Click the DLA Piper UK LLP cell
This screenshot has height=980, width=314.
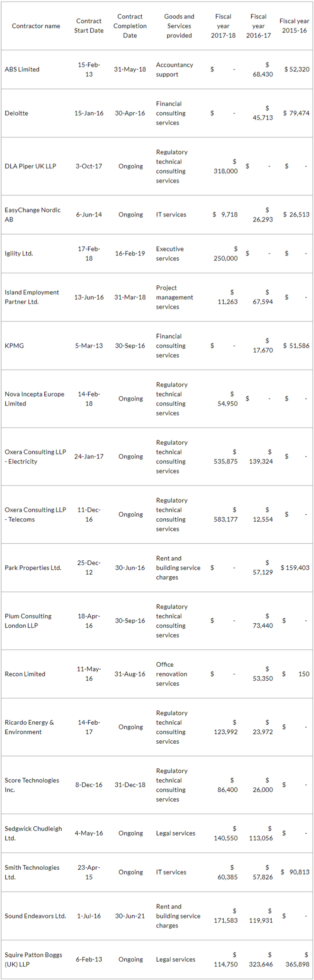[x=30, y=166]
